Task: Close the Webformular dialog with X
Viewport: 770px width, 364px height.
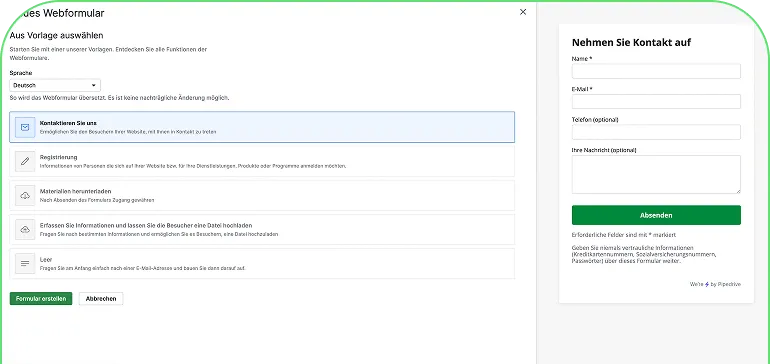Action: 523,12
